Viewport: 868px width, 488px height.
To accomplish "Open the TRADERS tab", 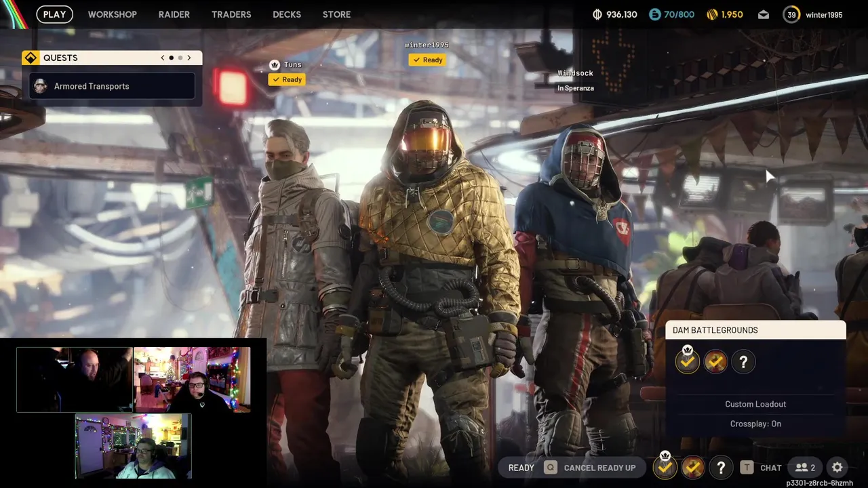I will coord(231,14).
